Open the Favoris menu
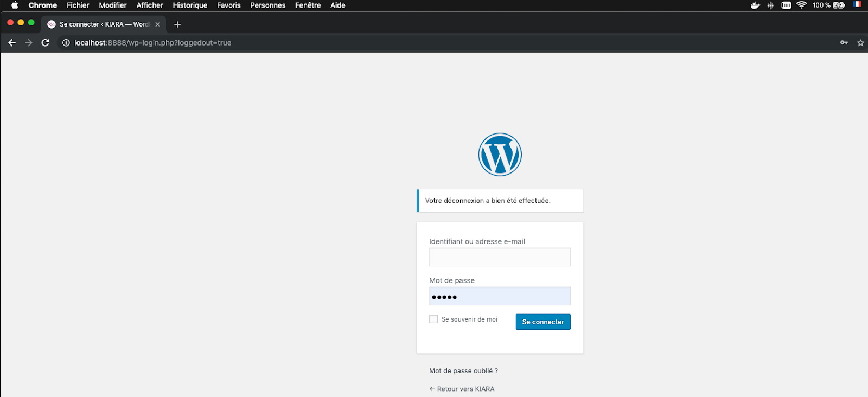 pos(229,5)
